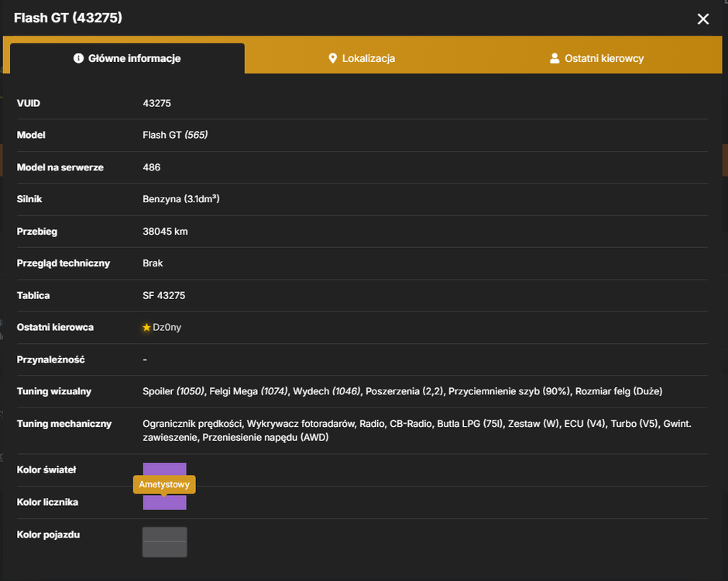Click the gold star beside Dz0ny

click(x=146, y=328)
